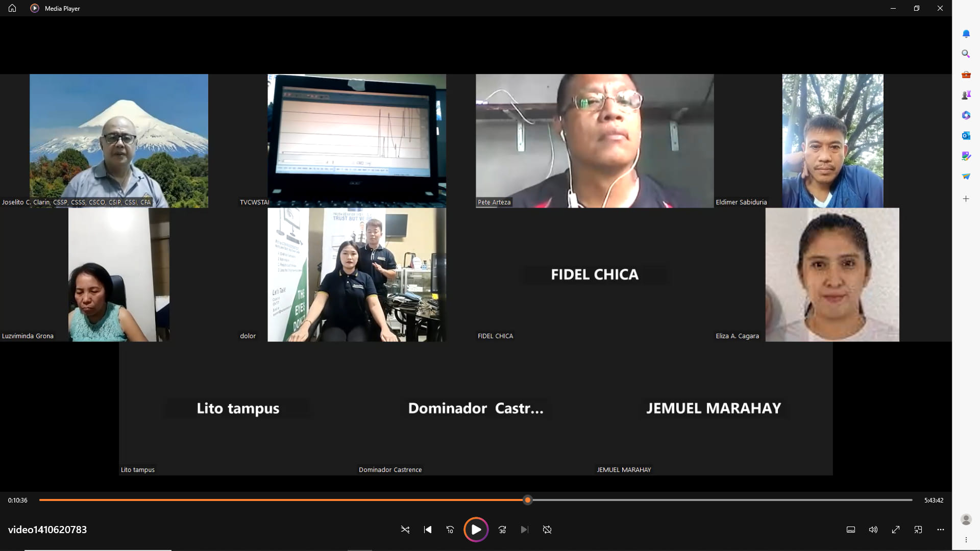
Task: Open subtitles and captions options
Action: 851,530
